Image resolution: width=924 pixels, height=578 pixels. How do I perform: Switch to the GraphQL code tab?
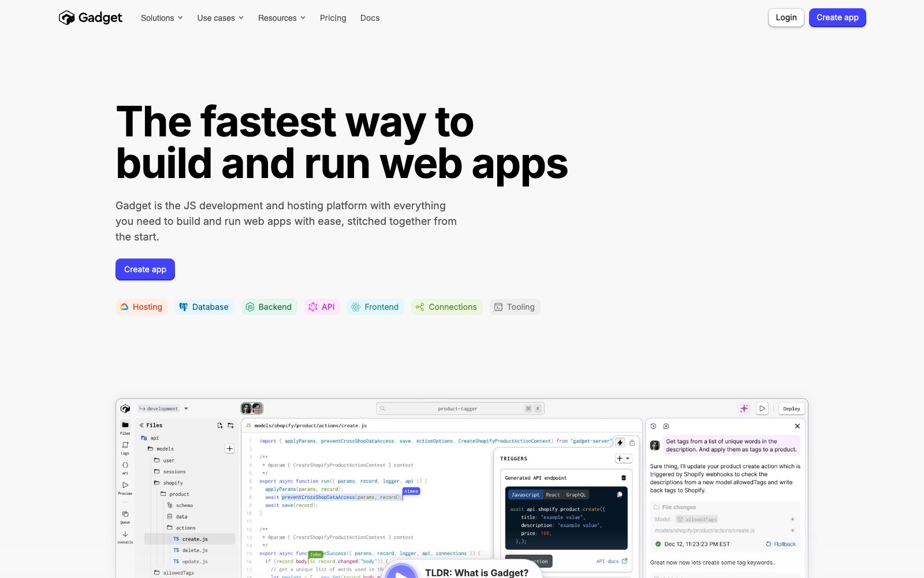576,495
